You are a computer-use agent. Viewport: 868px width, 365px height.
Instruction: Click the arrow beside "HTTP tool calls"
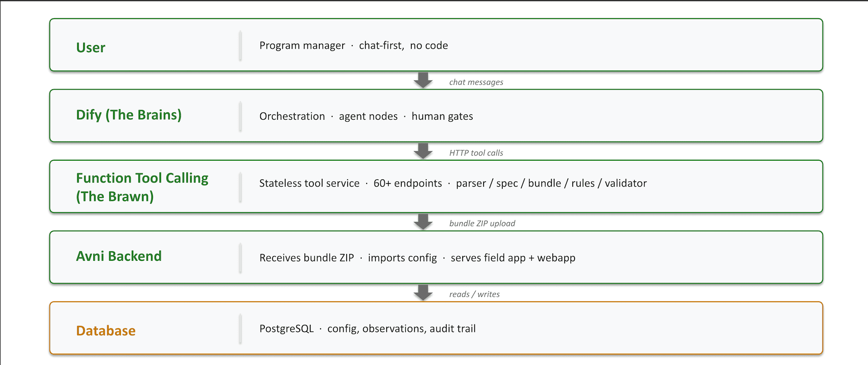click(x=423, y=151)
